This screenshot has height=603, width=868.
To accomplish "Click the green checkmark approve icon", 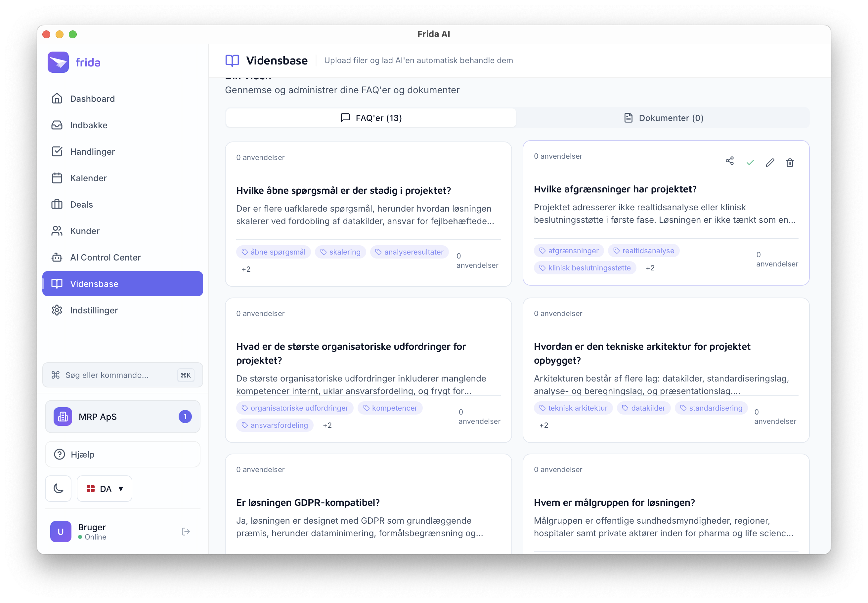I will (750, 162).
